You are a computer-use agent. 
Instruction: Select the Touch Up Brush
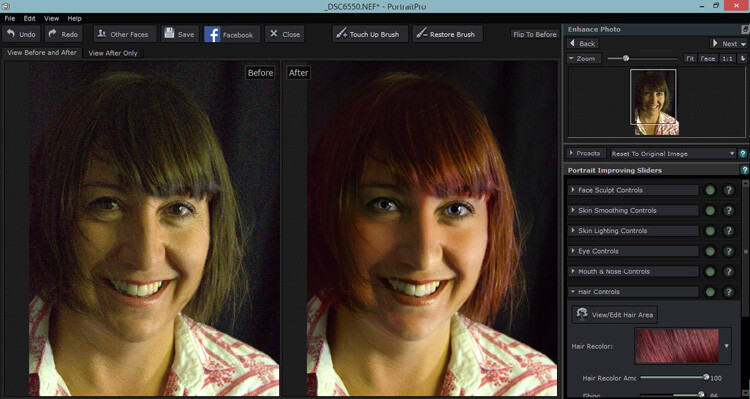tap(370, 34)
